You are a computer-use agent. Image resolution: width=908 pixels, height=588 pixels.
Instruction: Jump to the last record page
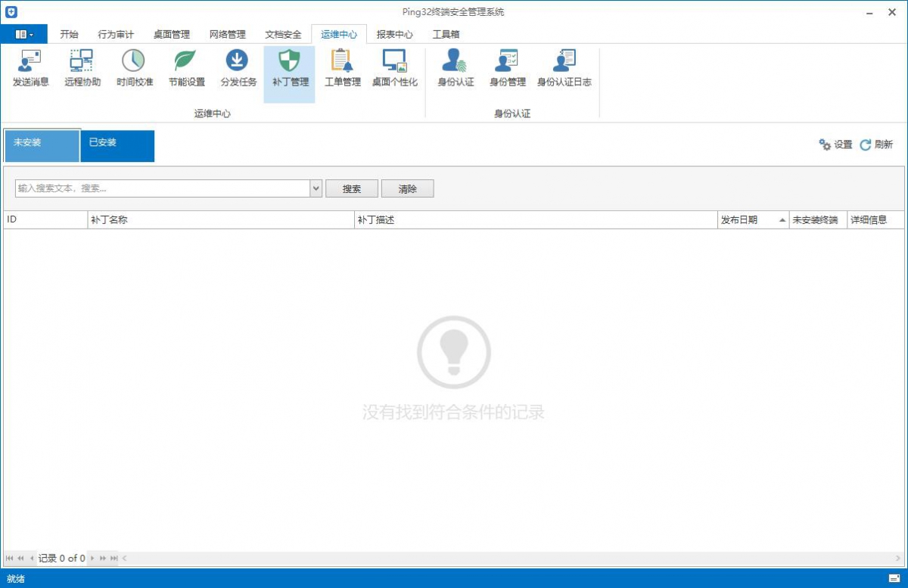pyautogui.click(x=114, y=558)
